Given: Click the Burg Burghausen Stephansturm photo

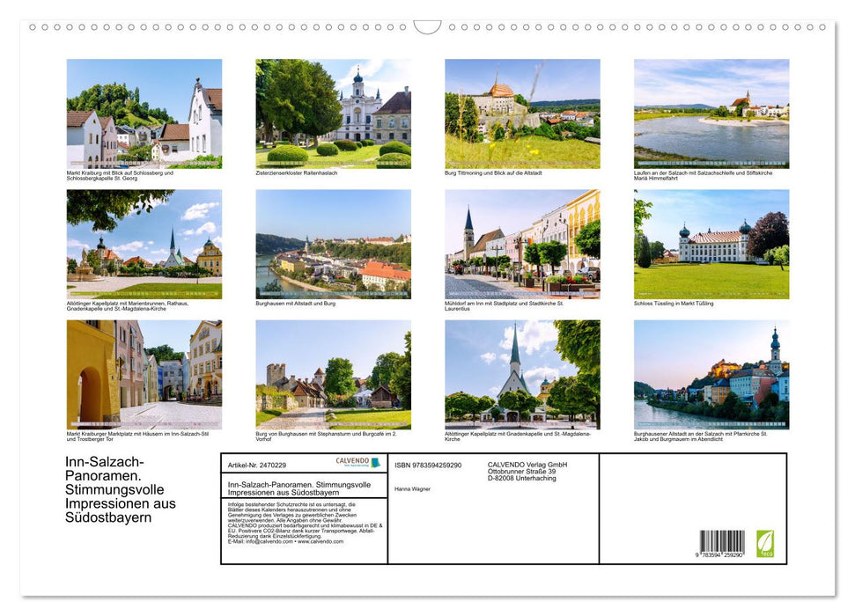Looking at the screenshot, I should 333,375.
